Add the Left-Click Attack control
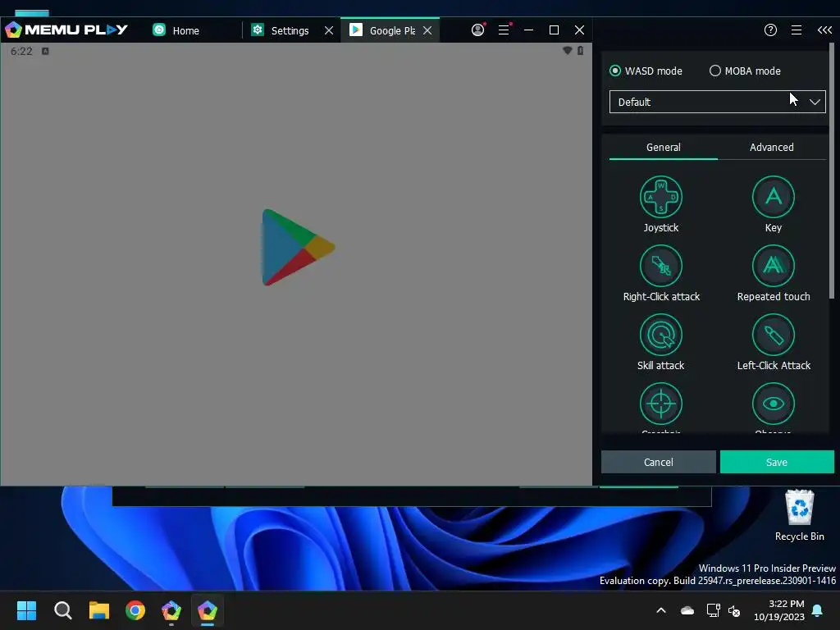This screenshot has width=840, height=630. tap(773, 335)
